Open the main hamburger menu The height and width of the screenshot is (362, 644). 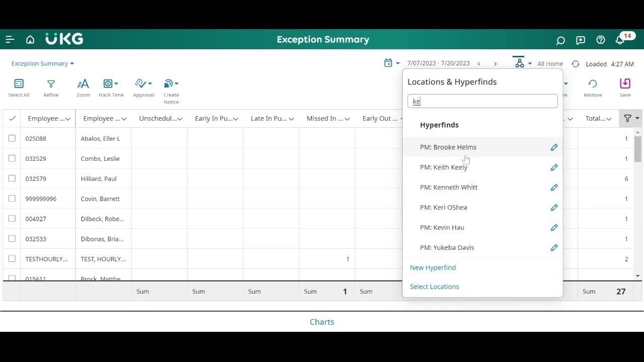click(x=10, y=39)
